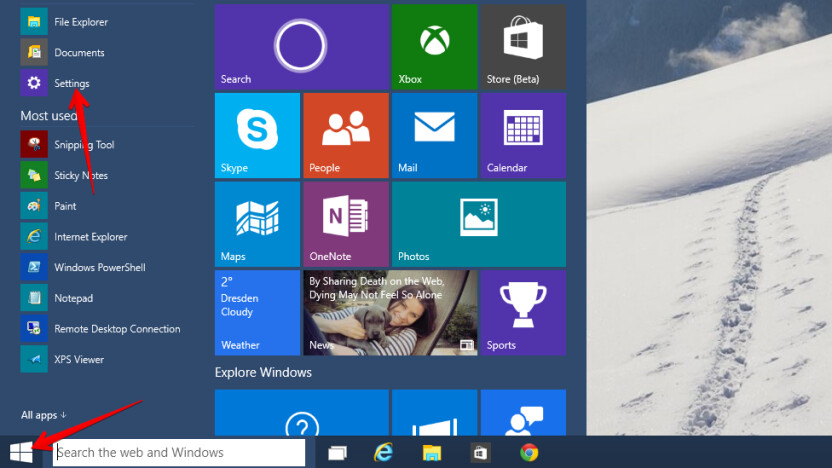Open Sticky Notes app

[x=64, y=175]
